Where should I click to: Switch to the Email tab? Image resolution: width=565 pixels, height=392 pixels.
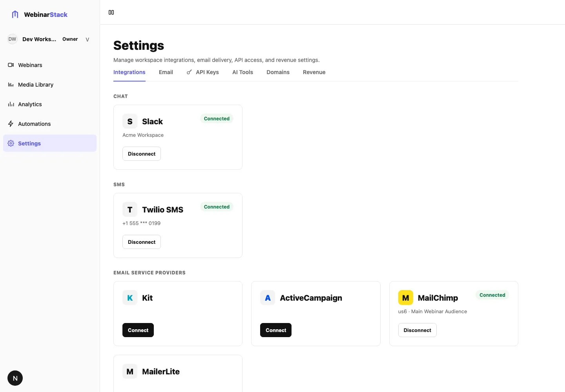pyautogui.click(x=166, y=72)
